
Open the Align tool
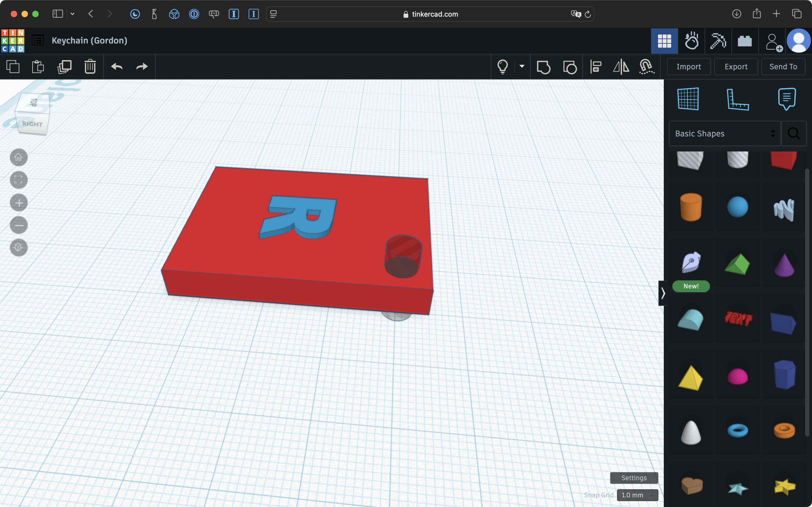pyautogui.click(x=596, y=67)
